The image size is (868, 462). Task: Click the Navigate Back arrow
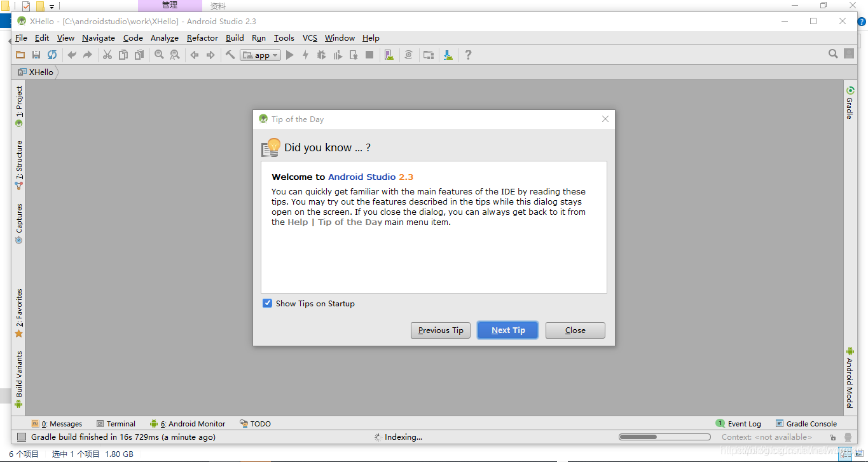pyautogui.click(x=195, y=55)
